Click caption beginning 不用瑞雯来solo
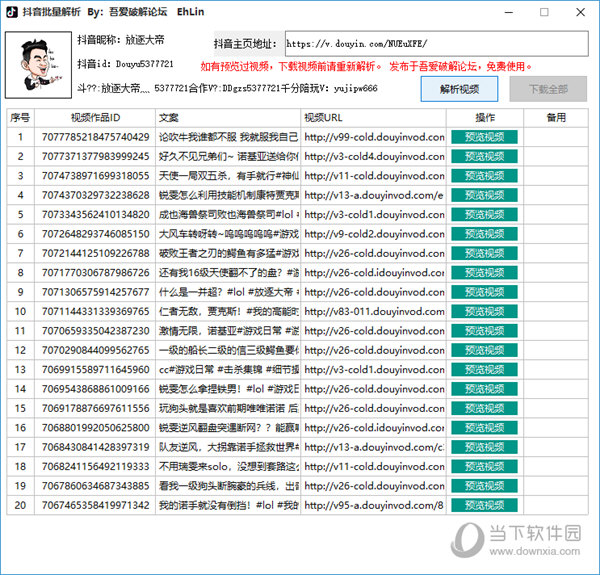This screenshot has width=600, height=575. 228,466
